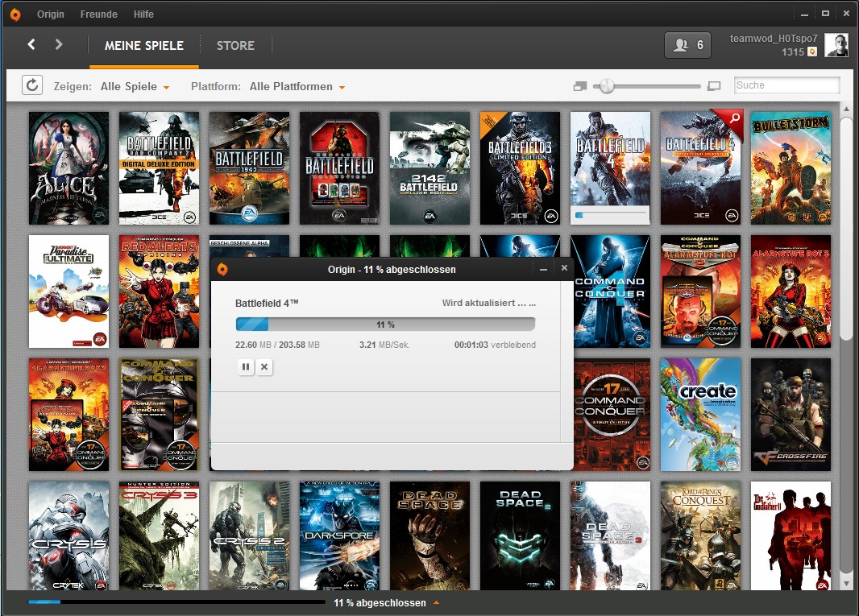Click the Origin logo in the title bar
This screenshot has height=616, width=859.
click(x=15, y=14)
